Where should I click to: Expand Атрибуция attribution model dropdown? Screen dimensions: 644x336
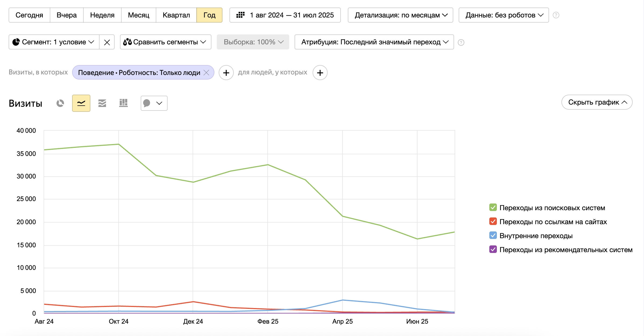(374, 42)
